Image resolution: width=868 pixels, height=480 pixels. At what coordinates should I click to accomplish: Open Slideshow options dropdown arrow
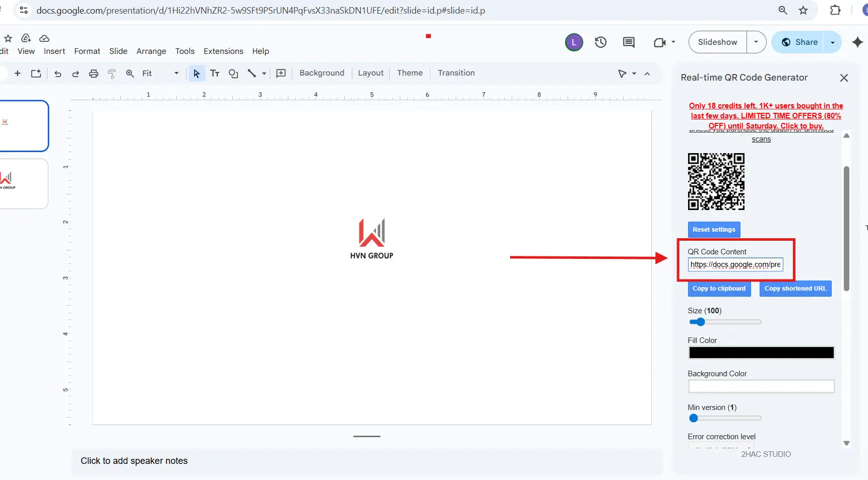pyautogui.click(x=756, y=42)
